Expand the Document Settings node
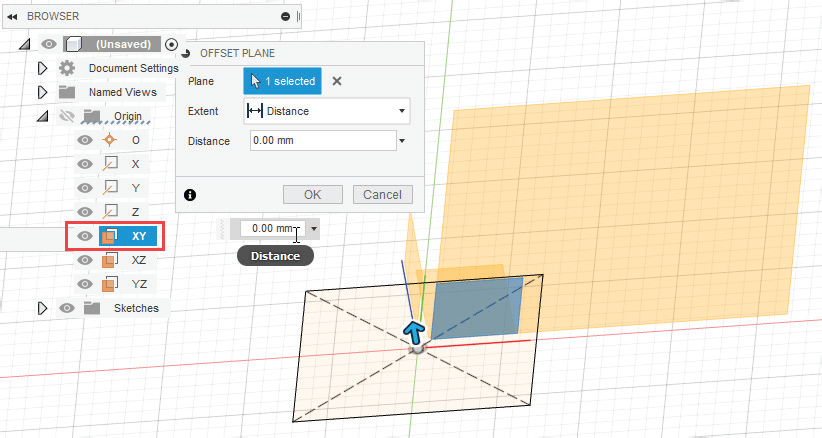 [x=42, y=68]
